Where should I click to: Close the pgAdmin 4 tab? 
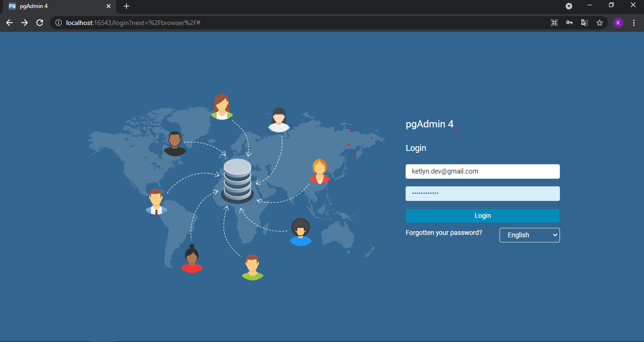pyautogui.click(x=108, y=6)
